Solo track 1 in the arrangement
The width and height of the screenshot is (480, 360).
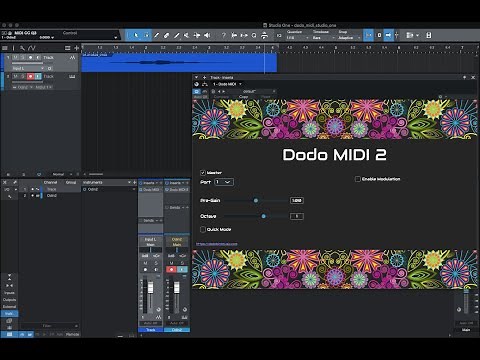[23, 57]
